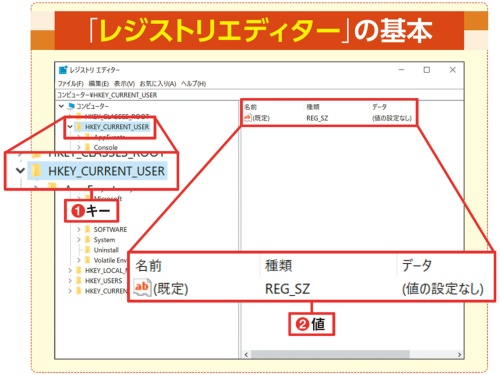Select the HKEY_CURREN hive below HKEY_USERS
The width and height of the screenshot is (500, 375).
pos(106,291)
